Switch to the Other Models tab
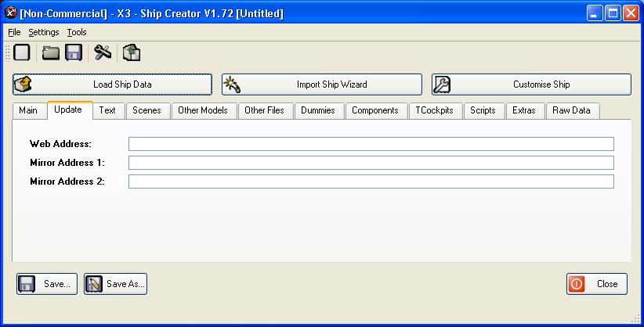644x327 pixels. pyautogui.click(x=203, y=110)
